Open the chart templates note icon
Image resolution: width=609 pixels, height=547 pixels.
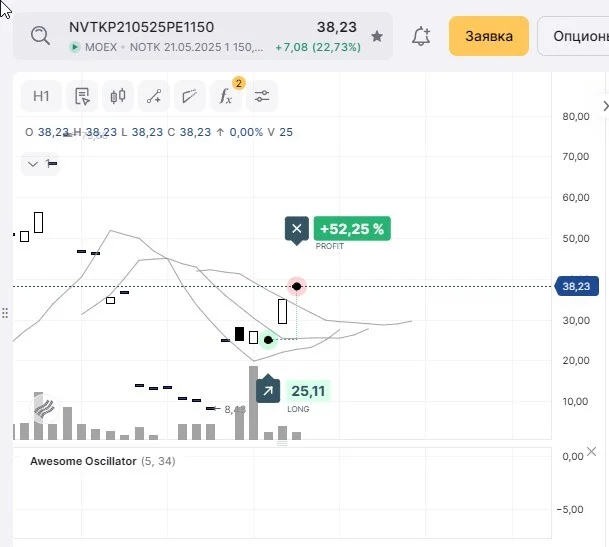[82, 96]
